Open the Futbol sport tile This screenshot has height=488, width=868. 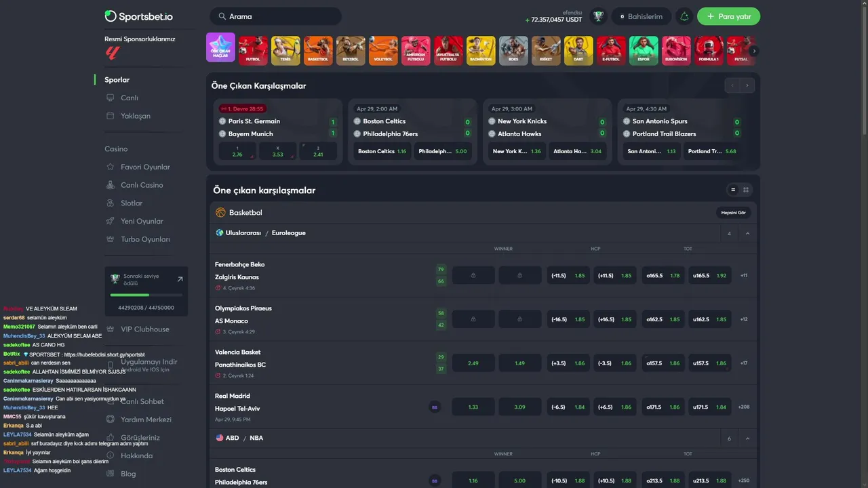tap(253, 50)
